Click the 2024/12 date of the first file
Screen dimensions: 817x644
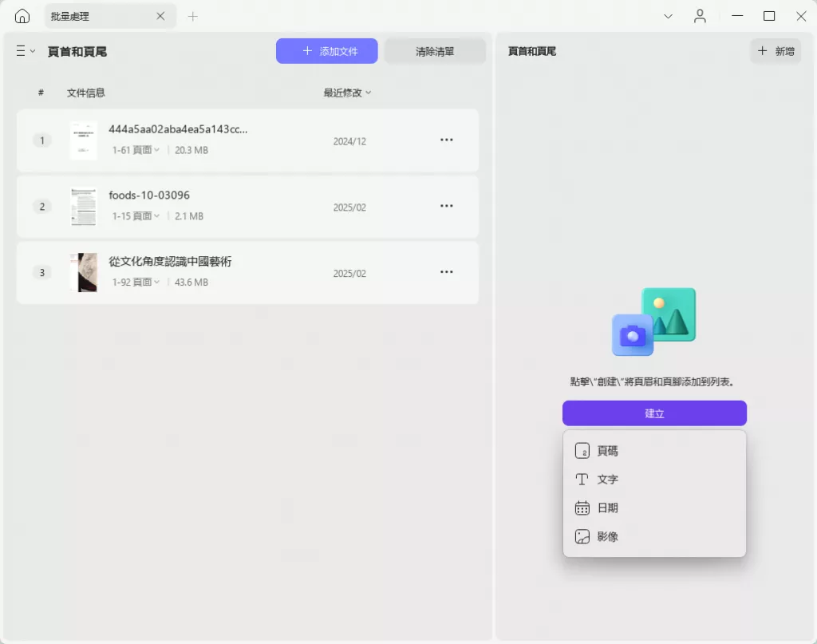point(349,142)
